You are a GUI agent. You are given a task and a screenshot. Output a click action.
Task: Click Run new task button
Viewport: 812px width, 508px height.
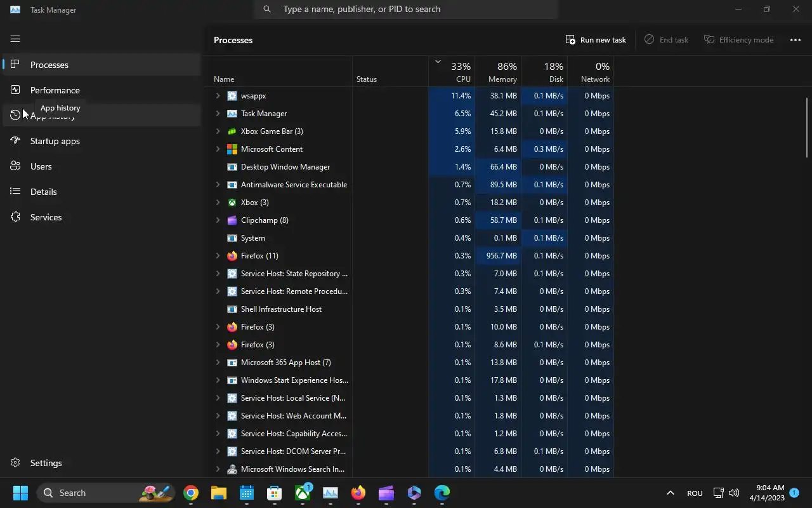[596, 40]
